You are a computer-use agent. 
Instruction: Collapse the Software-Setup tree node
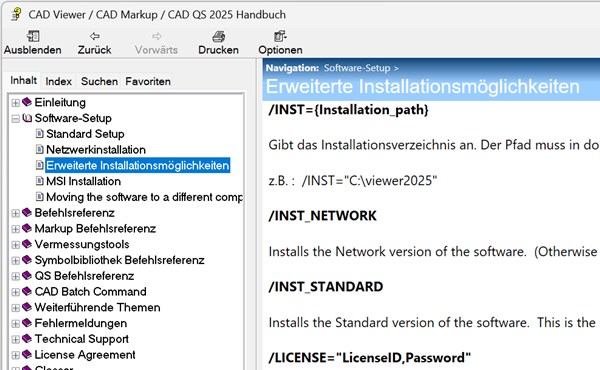tap(15, 119)
